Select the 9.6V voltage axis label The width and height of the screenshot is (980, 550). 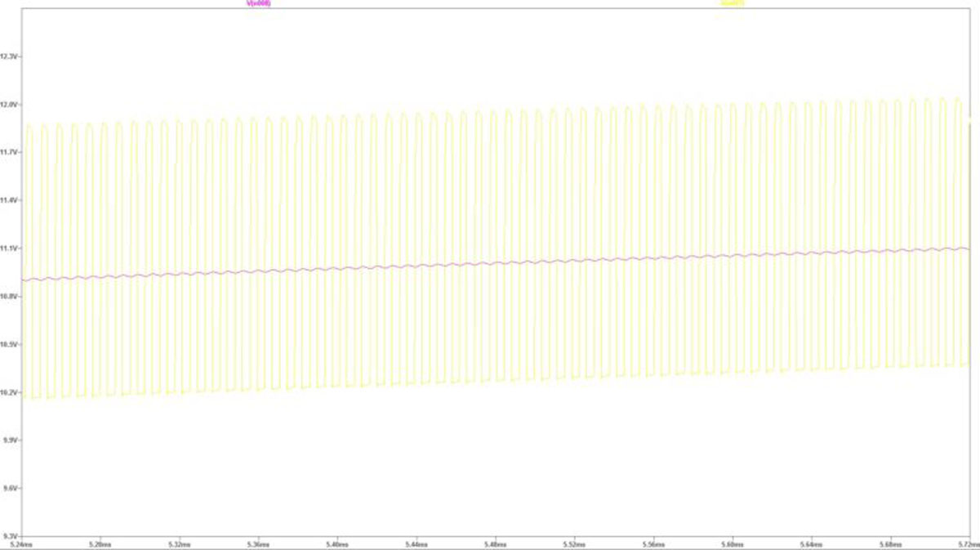point(10,488)
